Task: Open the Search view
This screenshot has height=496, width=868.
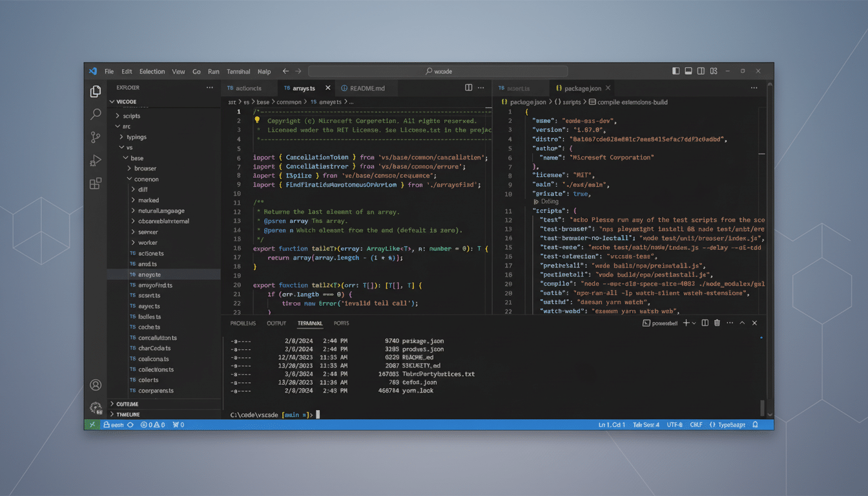Action: pyautogui.click(x=96, y=114)
